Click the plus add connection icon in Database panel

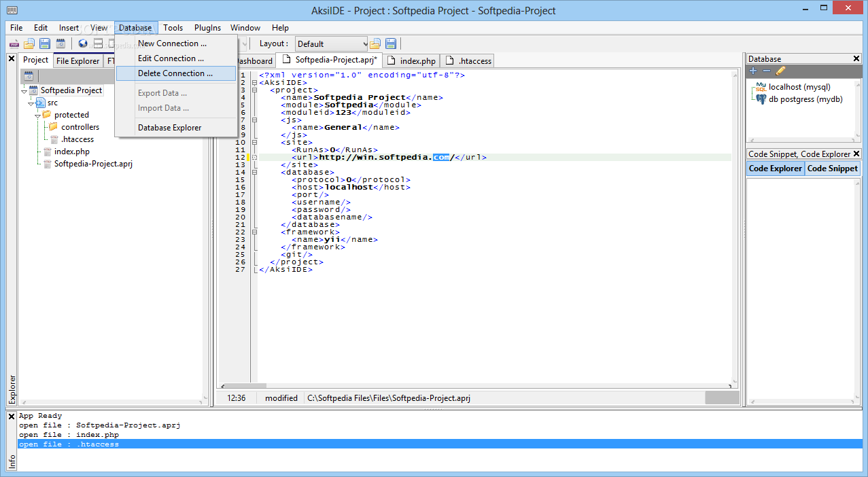point(753,71)
